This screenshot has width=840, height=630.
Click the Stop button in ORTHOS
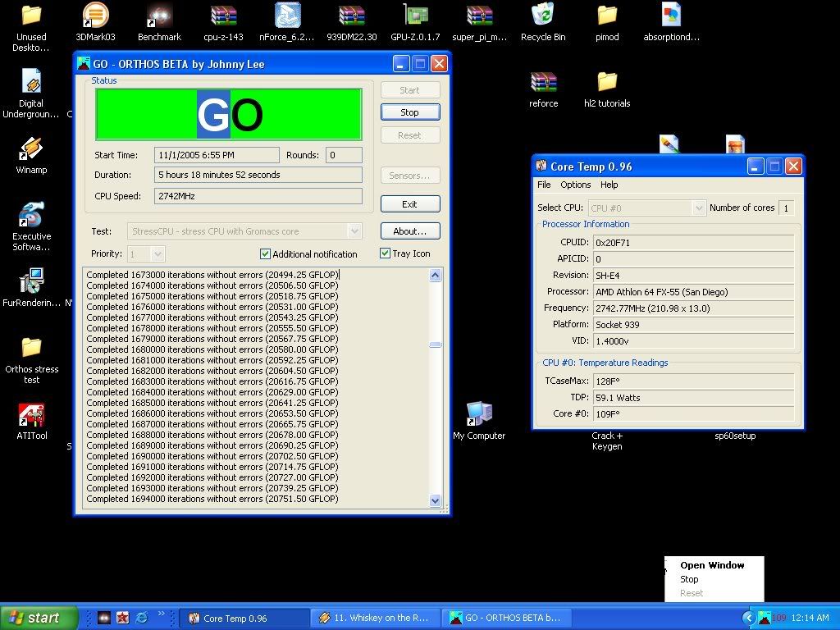[410, 112]
